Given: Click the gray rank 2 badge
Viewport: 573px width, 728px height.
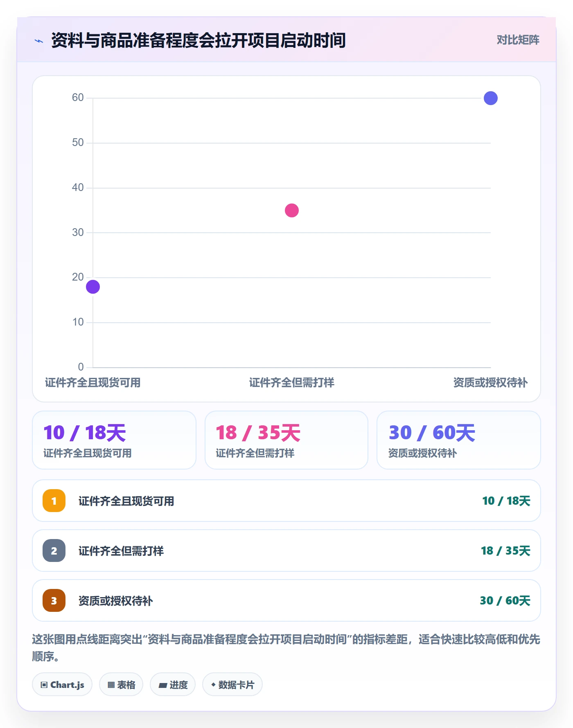Looking at the screenshot, I should point(54,550).
